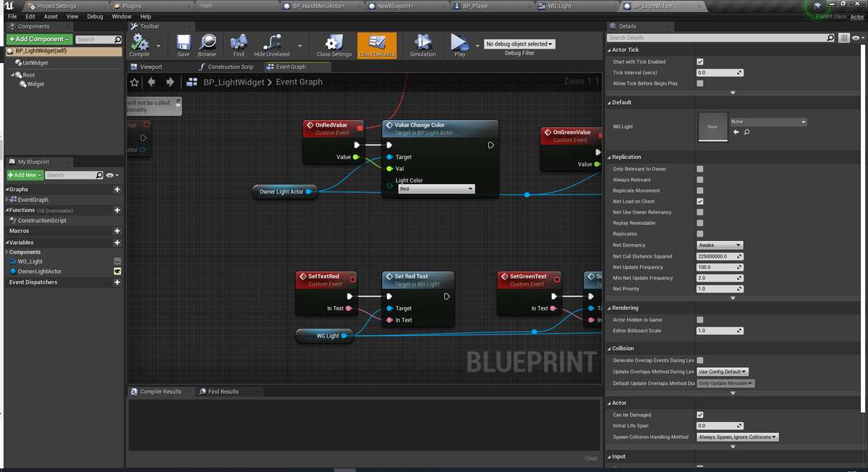
Task: Toggle Start with Tick Enabled checkbox
Action: point(699,62)
